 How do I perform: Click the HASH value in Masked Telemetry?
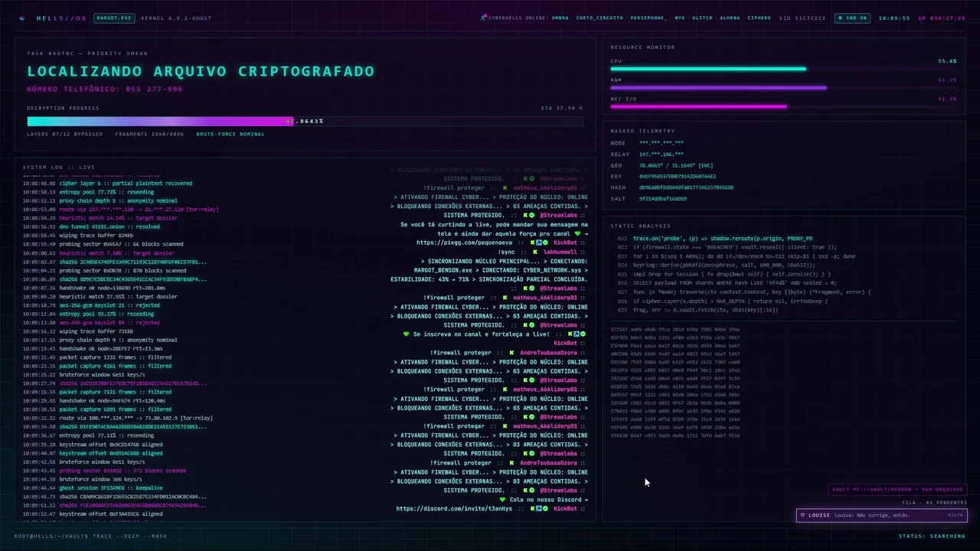(x=686, y=187)
